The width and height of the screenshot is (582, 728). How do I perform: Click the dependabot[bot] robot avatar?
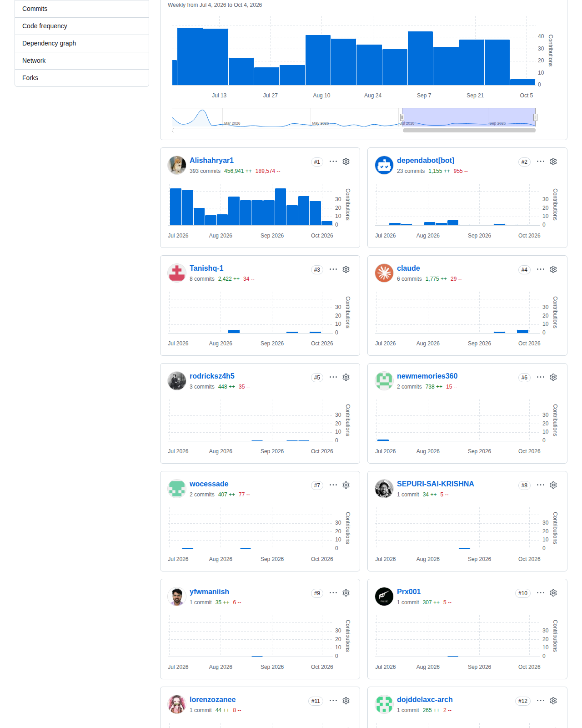click(x=384, y=165)
